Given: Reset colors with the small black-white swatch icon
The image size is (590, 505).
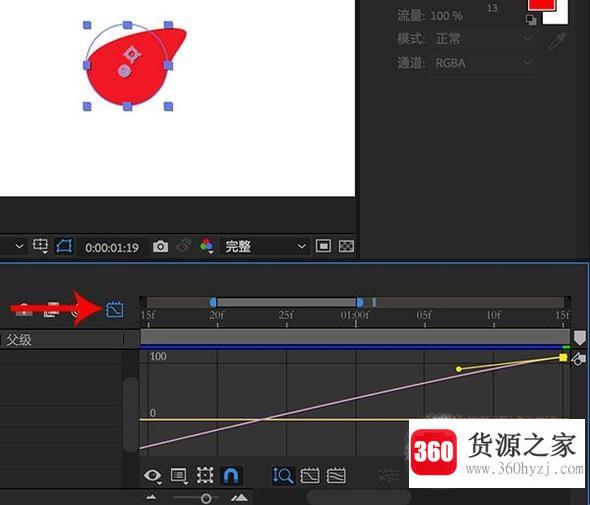Looking at the screenshot, I should 531,20.
